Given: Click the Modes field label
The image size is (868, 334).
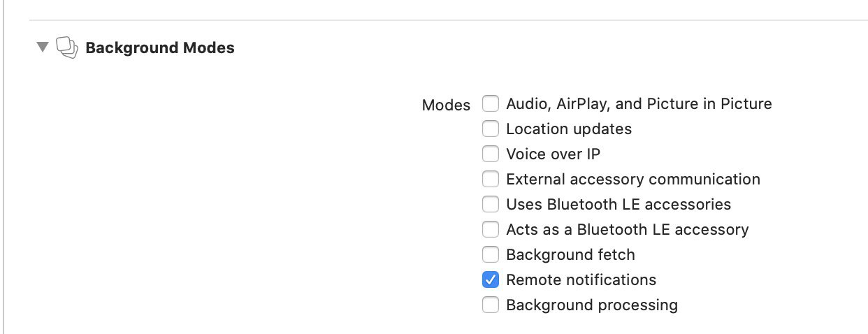Looking at the screenshot, I should click(x=447, y=106).
